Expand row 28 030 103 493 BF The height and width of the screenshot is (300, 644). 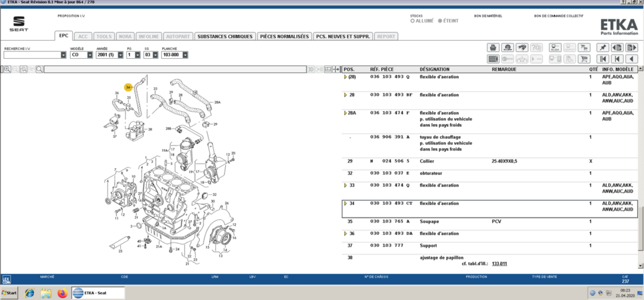pyautogui.click(x=345, y=95)
